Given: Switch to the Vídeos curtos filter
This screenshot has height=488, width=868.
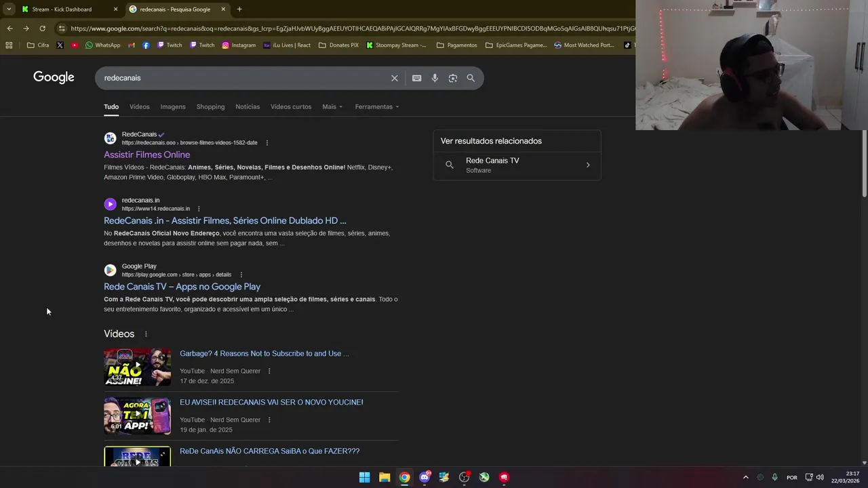Looking at the screenshot, I should click(x=291, y=107).
